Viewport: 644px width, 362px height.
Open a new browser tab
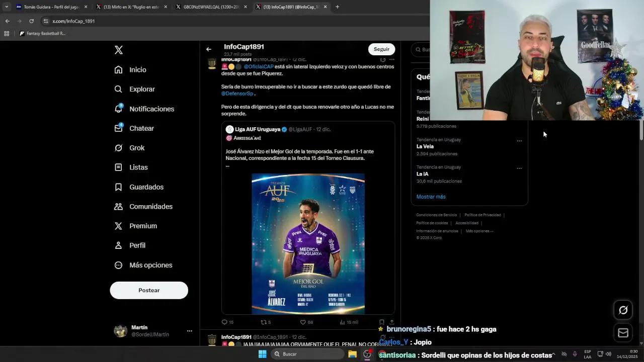coord(337,7)
